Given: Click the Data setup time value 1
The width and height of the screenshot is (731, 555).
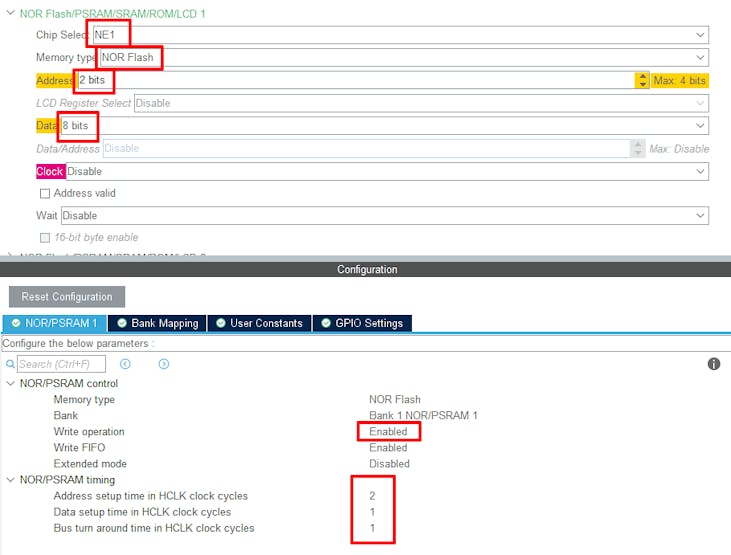Looking at the screenshot, I should click(372, 512).
